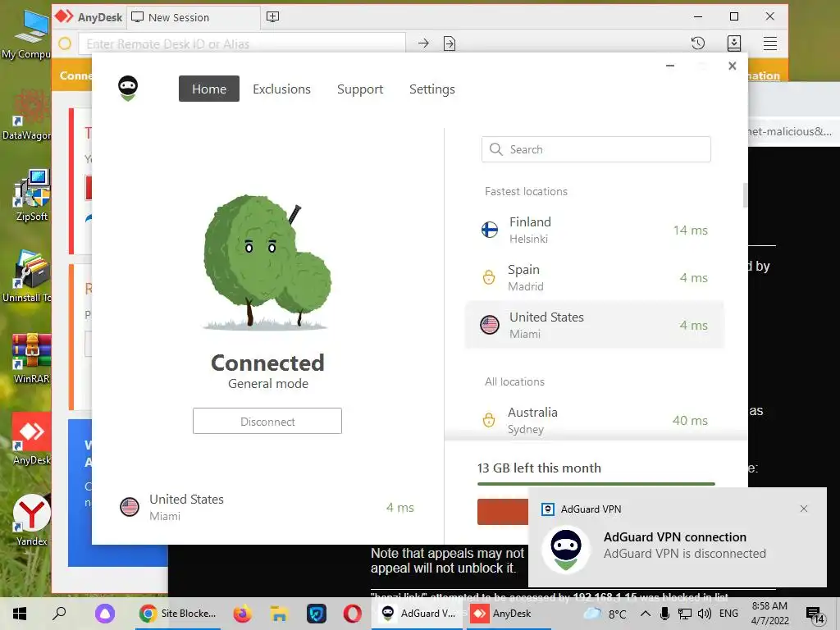840x630 pixels.
Task: Click the WinRAR desktop shortcut
Action: click(x=31, y=358)
